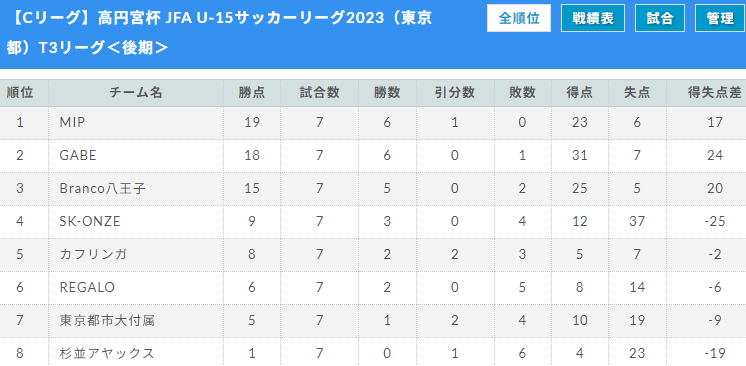Select the GABE team name
This screenshot has height=366, width=746.
point(78,156)
